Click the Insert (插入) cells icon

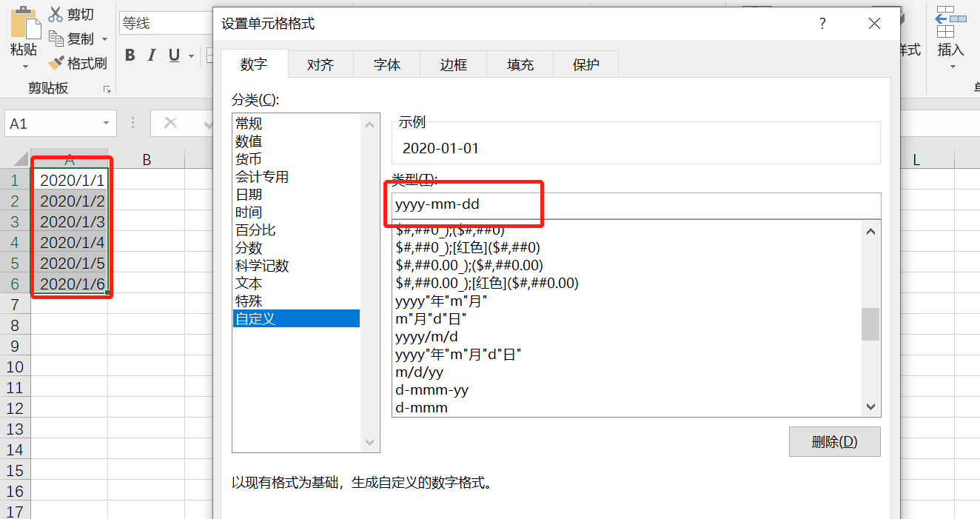click(951, 21)
